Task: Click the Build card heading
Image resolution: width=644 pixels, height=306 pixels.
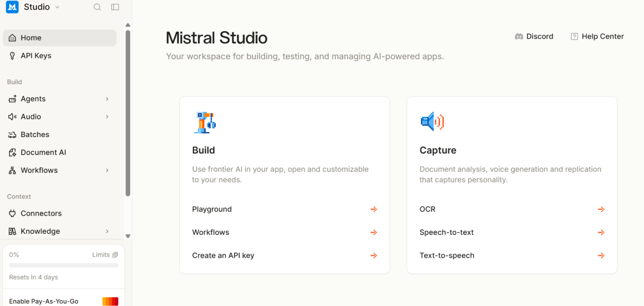Action: coord(203,150)
